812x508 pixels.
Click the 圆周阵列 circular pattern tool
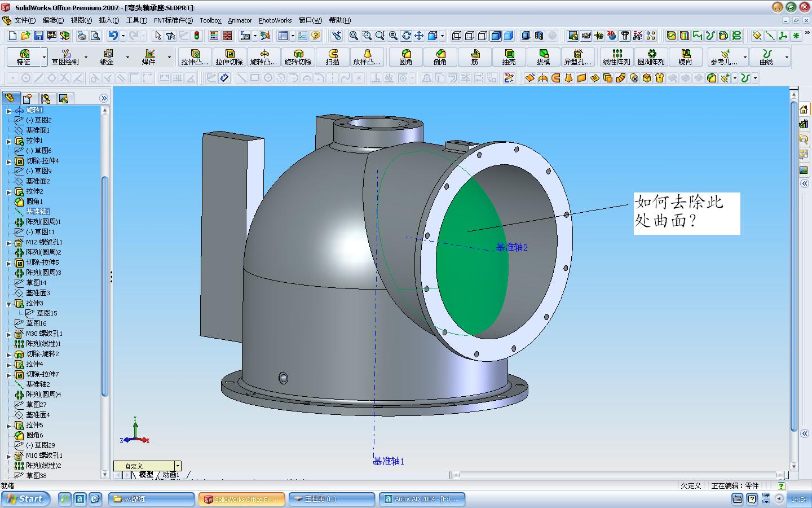651,57
